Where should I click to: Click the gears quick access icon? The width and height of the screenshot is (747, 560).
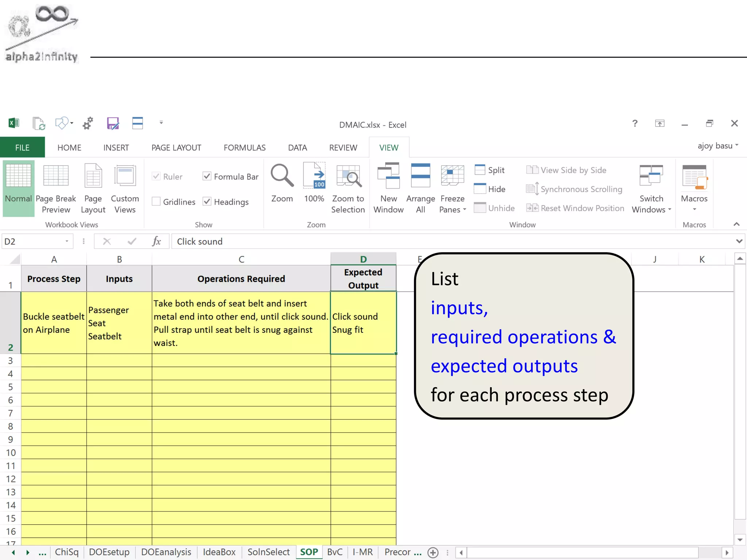(88, 123)
